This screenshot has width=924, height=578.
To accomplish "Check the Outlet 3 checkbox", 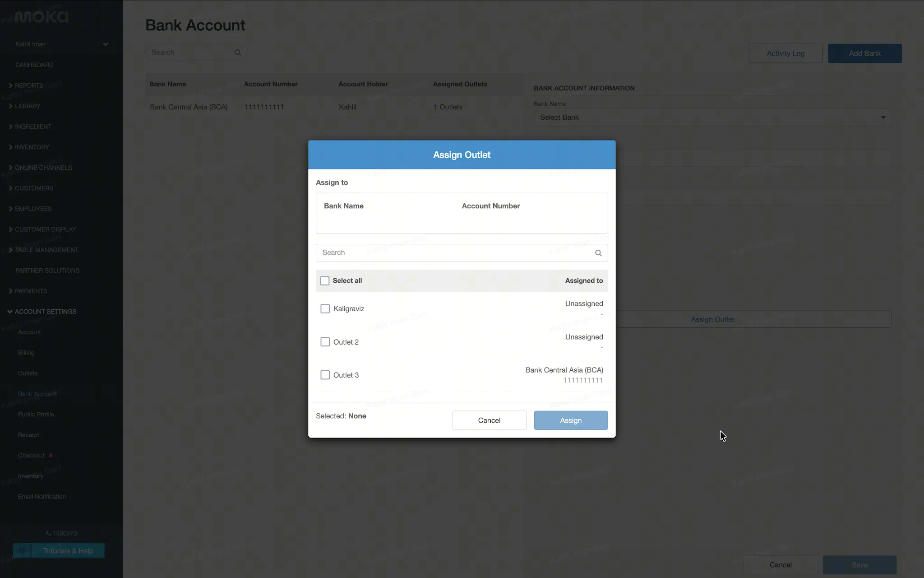I will click(x=325, y=375).
